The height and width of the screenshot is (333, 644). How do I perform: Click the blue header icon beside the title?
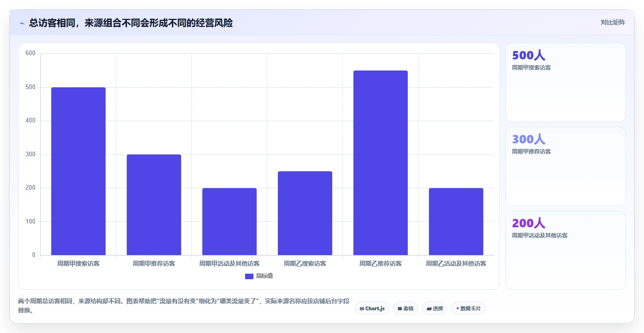pos(22,23)
